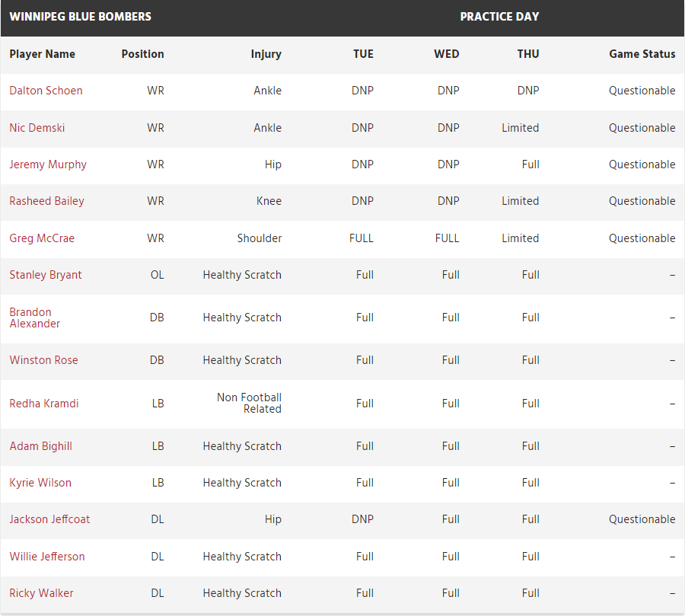Image resolution: width=685 pixels, height=616 pixels.
Task: Click the Player Name column header
Action: [42, 54]
